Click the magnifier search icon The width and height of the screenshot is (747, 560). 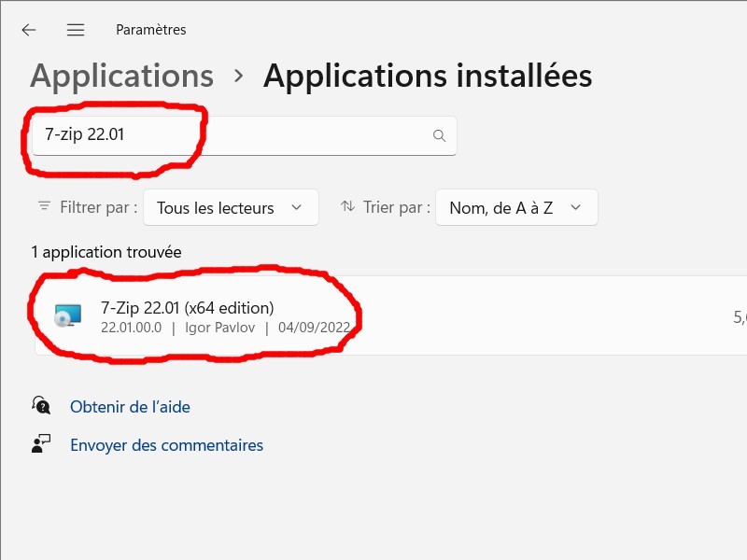439,136
